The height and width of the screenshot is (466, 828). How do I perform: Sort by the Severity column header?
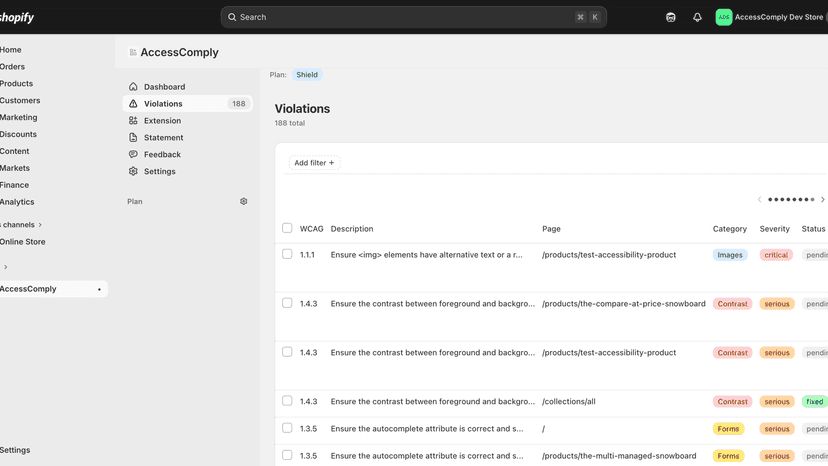(775, 229)
